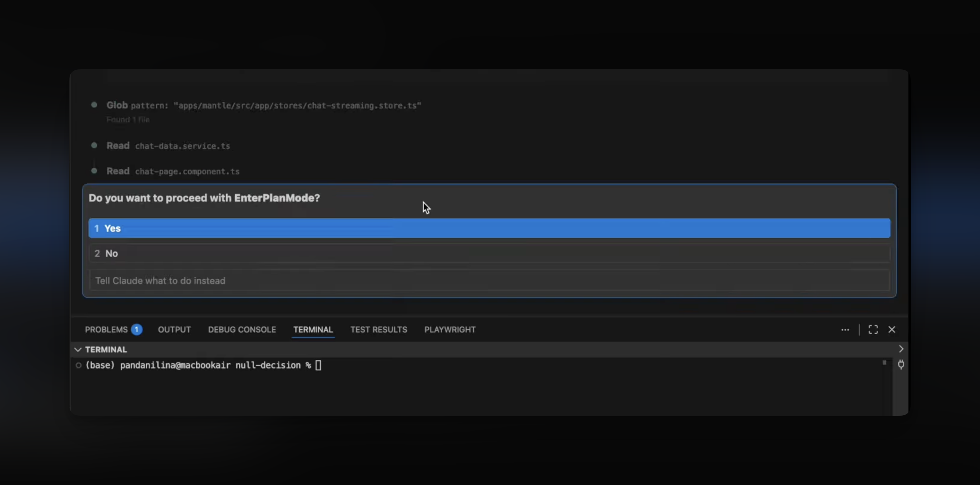This screenshot has height=485, width=980.
Task: Click the terminal prompt status circle
Action: coord(78,366)
